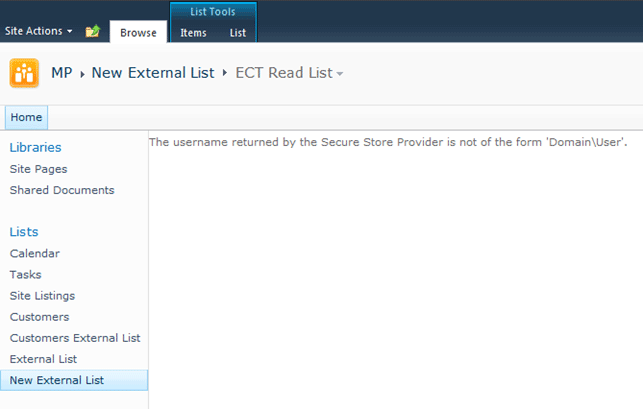Select the List ribbon tab
Image resolution: width=643 pixels, height=409 pixels.
237,33
